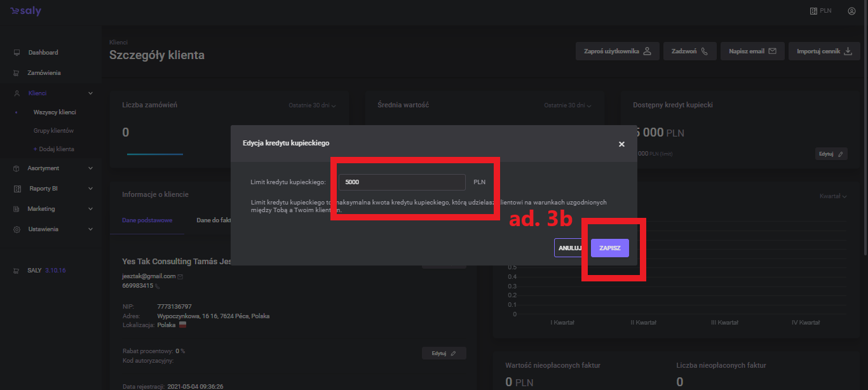Open the Kwartał period dropdown
Screen dimensions: 868x390
tap(833, 196)
